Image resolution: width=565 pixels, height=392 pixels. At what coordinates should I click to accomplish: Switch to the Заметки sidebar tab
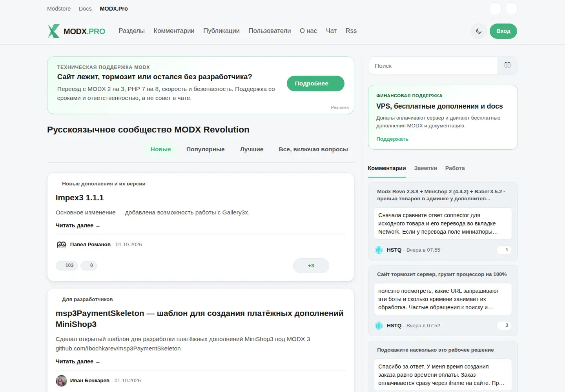425,168
